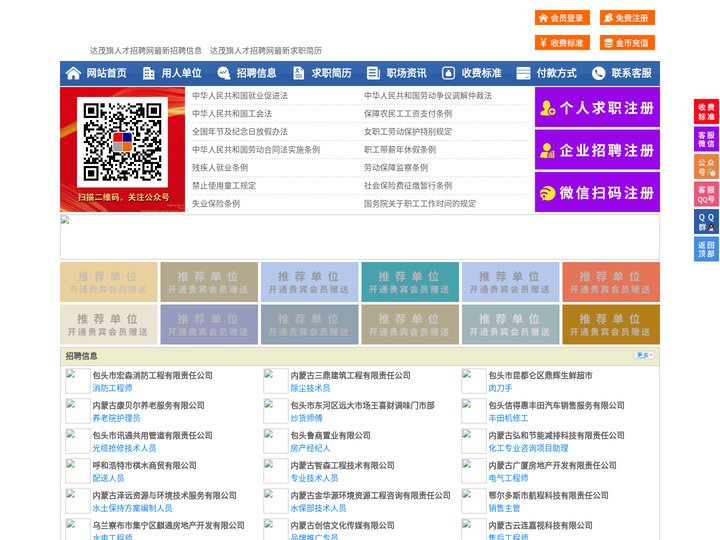Open 失业保险条例 link
Image resolution: width=720 pixels, height=540 pixels.
click(x=216, y=203)
